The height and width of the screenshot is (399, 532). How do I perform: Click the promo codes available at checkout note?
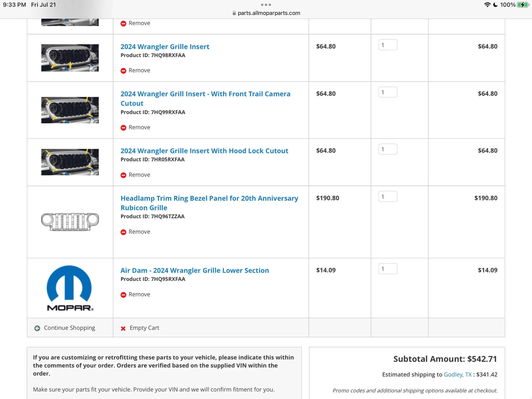(415, 391)
